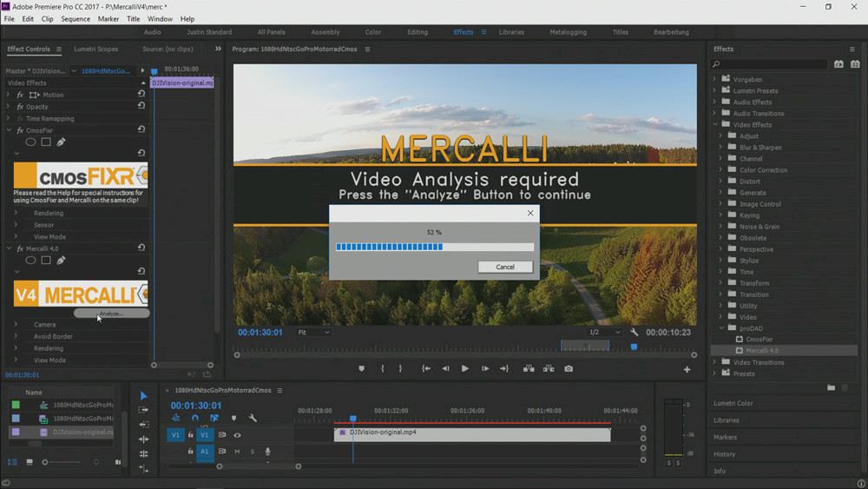Image resolution: width=868 pixels, height=489 pixels.
Task: Step back one frame button
Action: point(445,368)
